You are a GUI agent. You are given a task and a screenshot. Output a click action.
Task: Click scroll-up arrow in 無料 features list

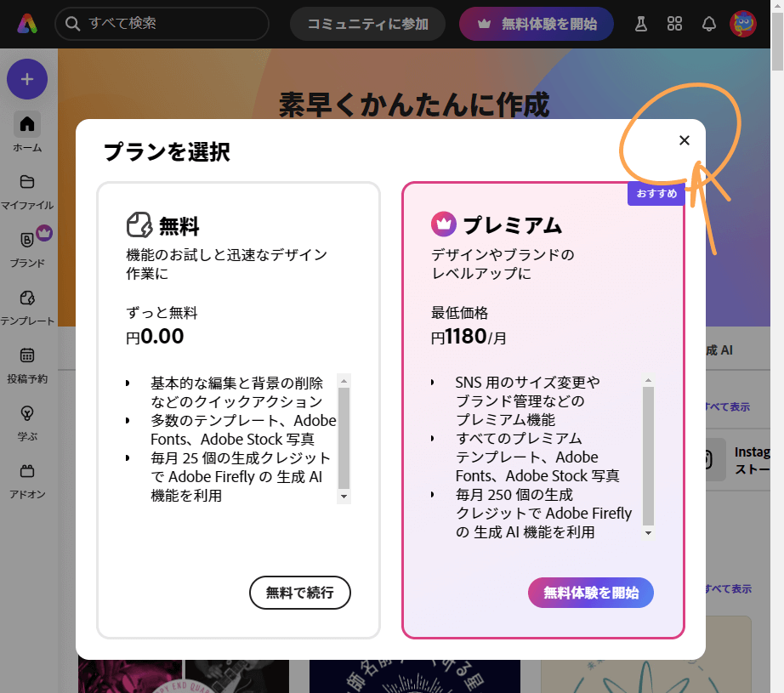pos(344,381)
